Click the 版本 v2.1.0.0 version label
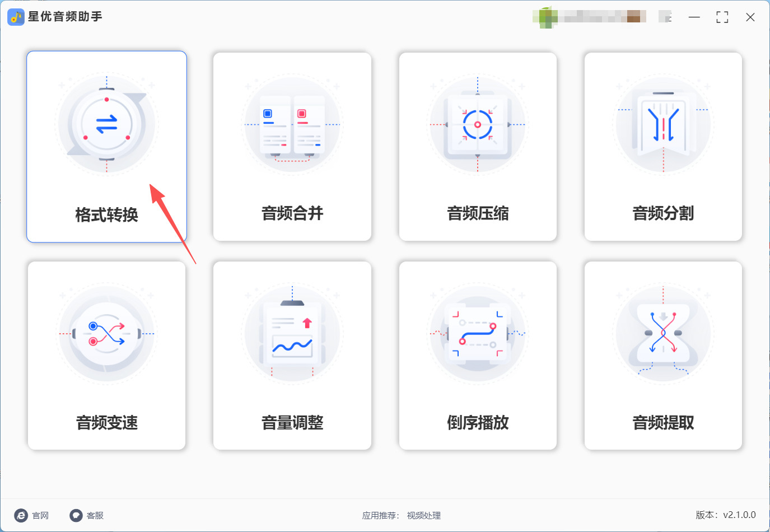Viewport: 770px width, 532px height. pyautogui.click(x=726, y=515)
